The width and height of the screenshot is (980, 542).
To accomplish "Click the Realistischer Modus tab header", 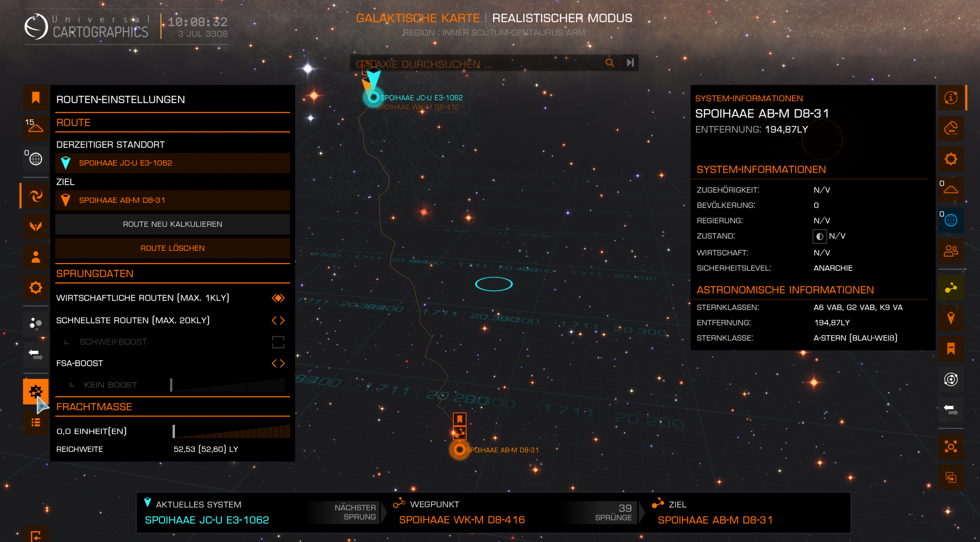I will pos(562,18).
